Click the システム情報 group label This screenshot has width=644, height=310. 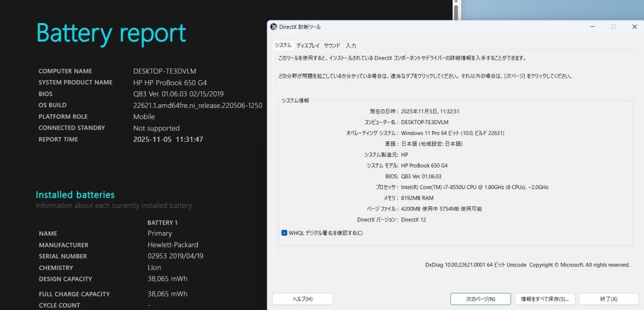[295, 100]
